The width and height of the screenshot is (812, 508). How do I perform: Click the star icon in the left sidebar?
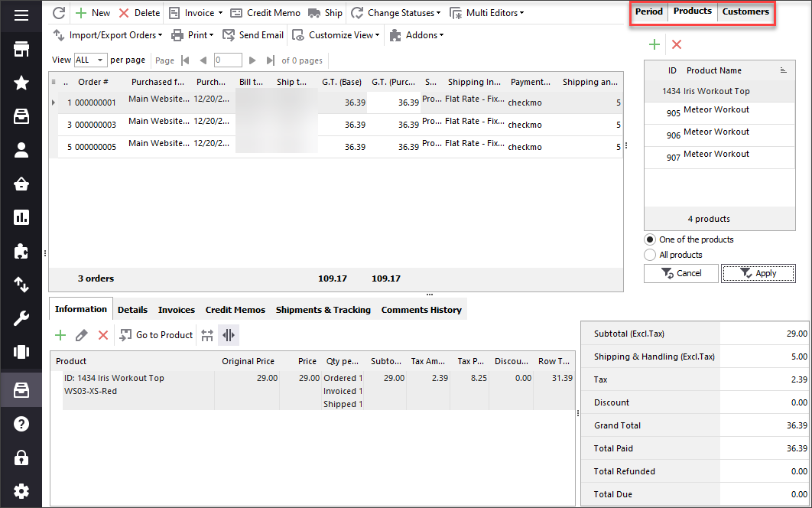click(x=21, y=83)
